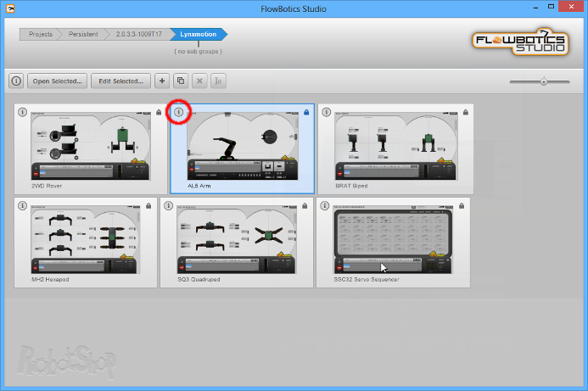Navigate to 2.0.3.3-1009T17 breadcrumb
The image size is (588, 391).
pos(139,34)
